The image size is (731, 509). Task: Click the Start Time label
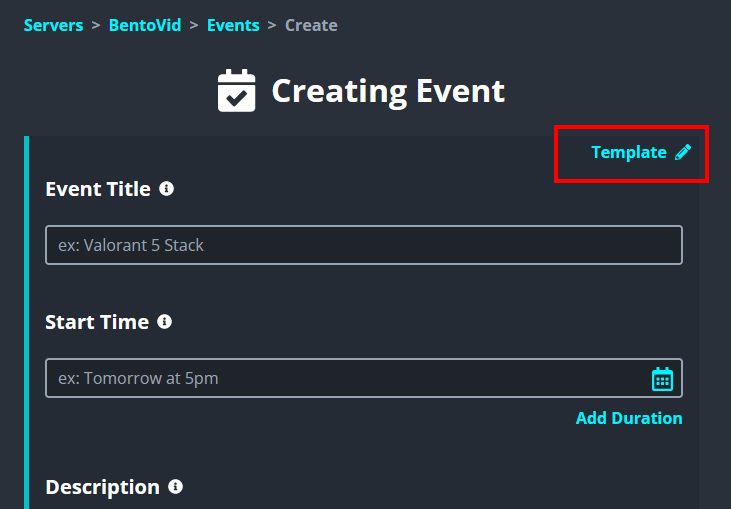click(x=97, y=322)
